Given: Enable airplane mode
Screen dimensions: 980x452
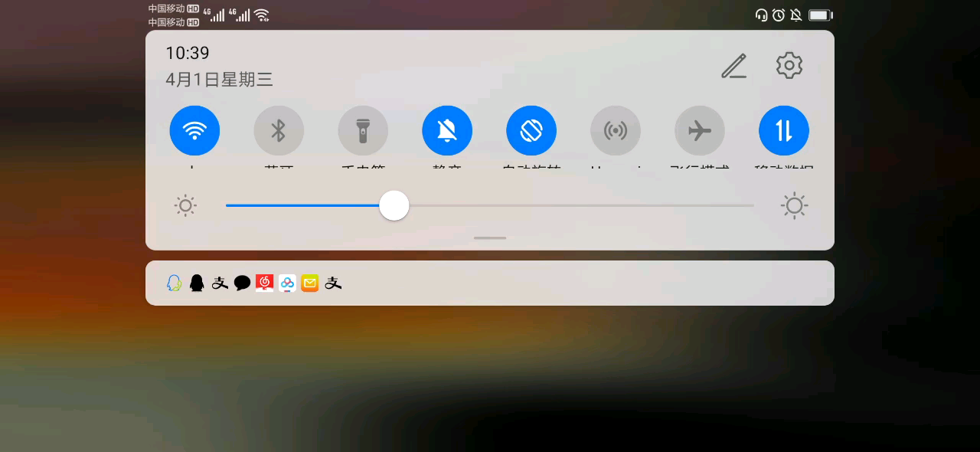Looking at the screenshot, I should coord(700,130).
